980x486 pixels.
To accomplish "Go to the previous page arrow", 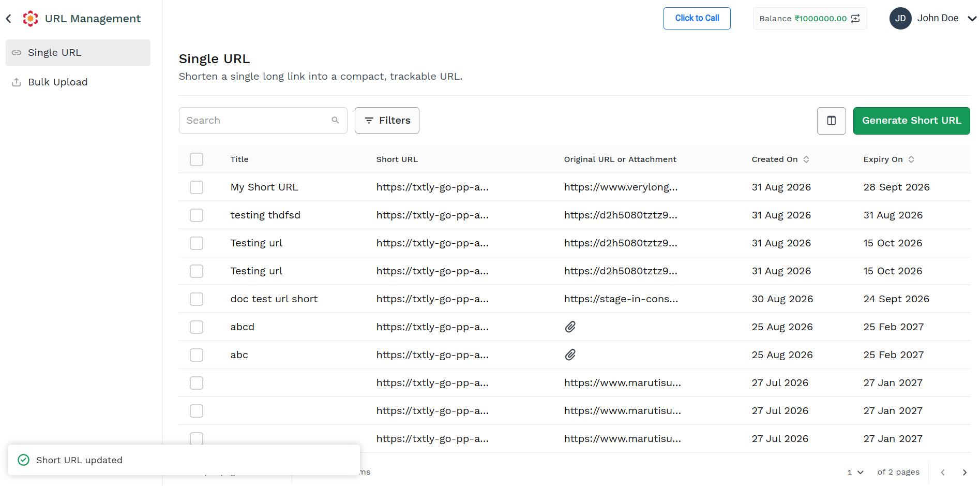I will (943, 472).
